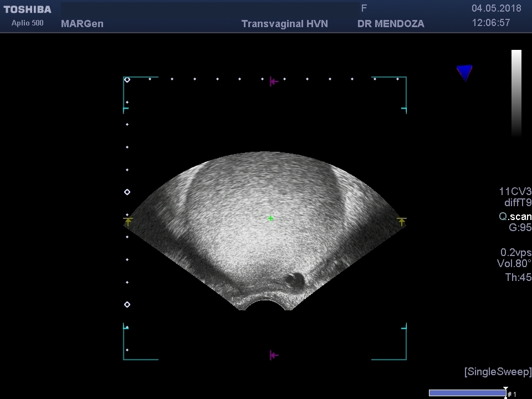Open the Transvaginal HVN preset label

(x=285, y=24)
